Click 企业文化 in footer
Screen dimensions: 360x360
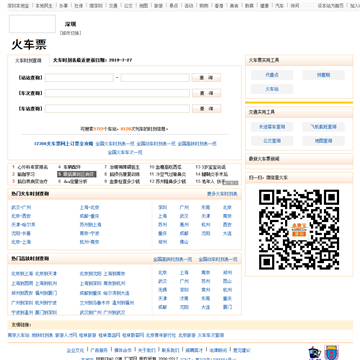point(75,350)
